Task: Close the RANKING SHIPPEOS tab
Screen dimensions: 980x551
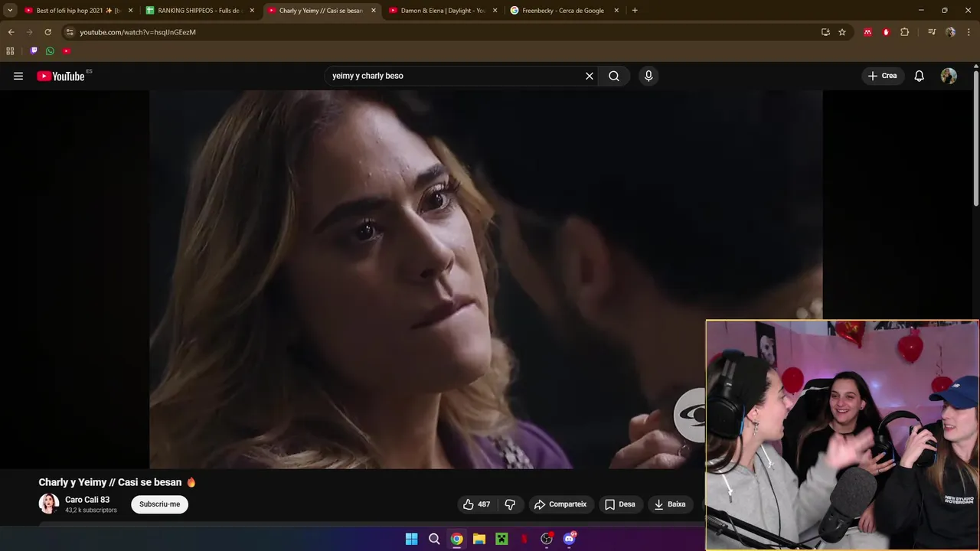Action: [x=252, y=11]
